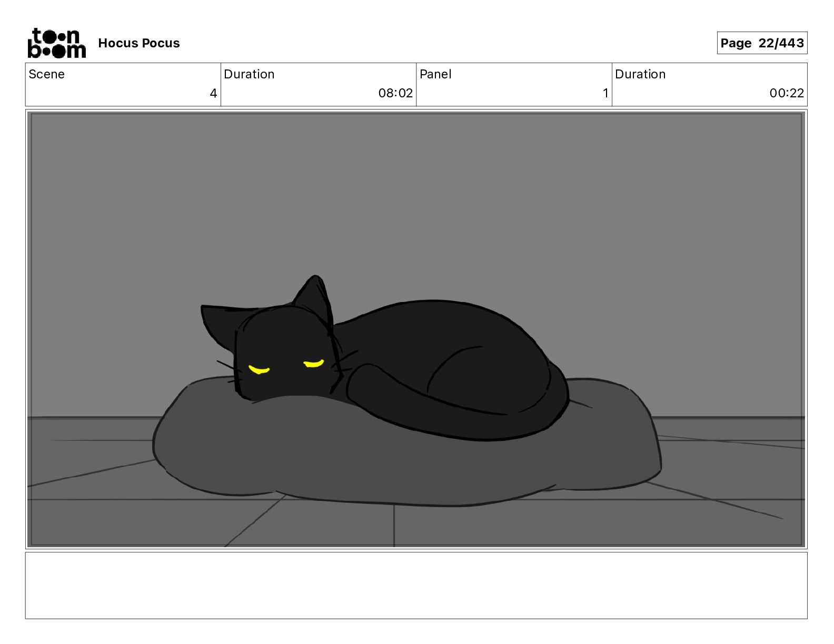Viewport: 834px width, 644px height.
Task: Select the Duration label above 00:22
Action: 640,74
